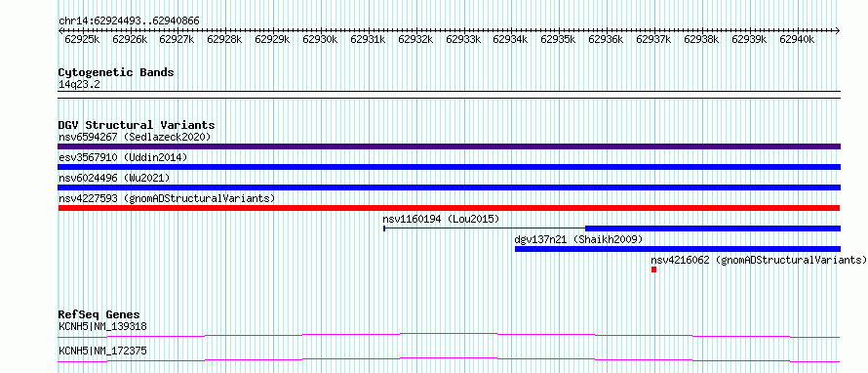Click the nsv6594267 (Sedlazeck2020) purple variant bar
868x373 pixels.
coord(449,146)
